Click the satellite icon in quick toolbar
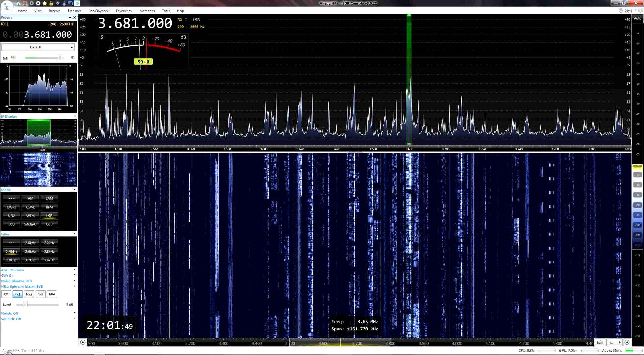Image resolution: width=644 pixels, height=355 pixels. point(58,3)
